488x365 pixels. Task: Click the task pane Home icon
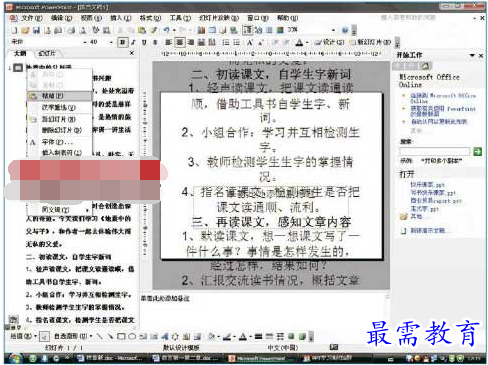426,66
